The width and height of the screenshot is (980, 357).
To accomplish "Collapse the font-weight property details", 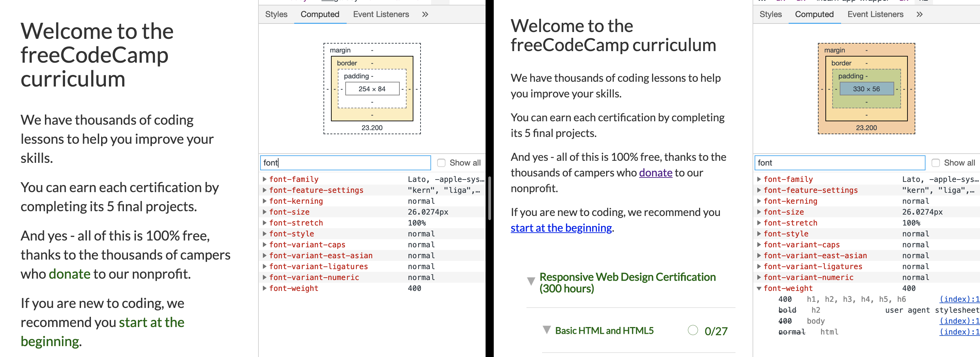I will tap(759, 288).
